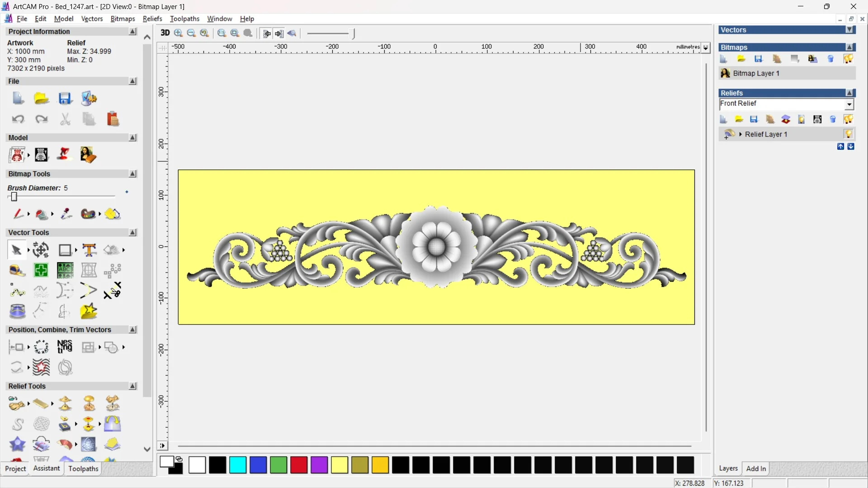This screenshot has height=488, width=868.
Task: Click the Add In tab button
Action: point(756,469)
